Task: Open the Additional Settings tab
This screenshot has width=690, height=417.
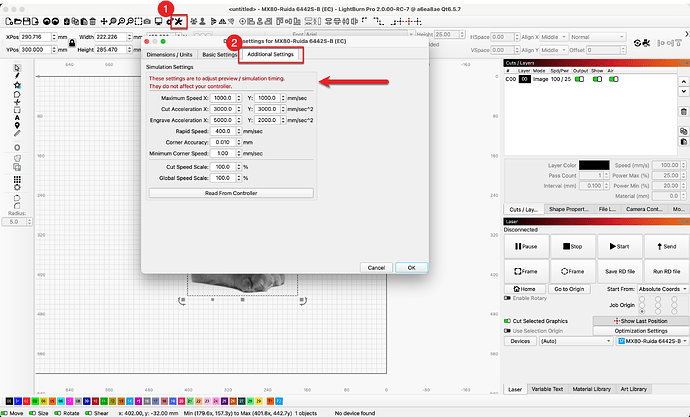Action: click(x=270, y=55)
